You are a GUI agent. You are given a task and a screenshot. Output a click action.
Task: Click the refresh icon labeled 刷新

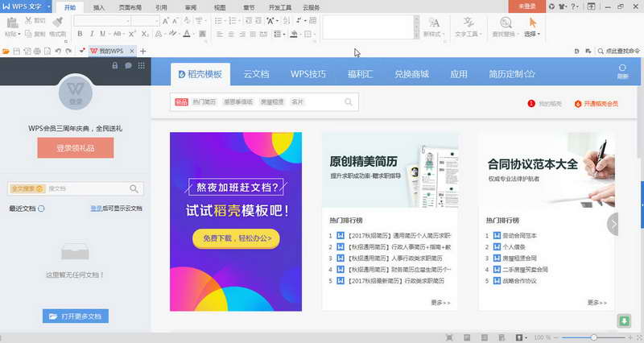[621, 70]
